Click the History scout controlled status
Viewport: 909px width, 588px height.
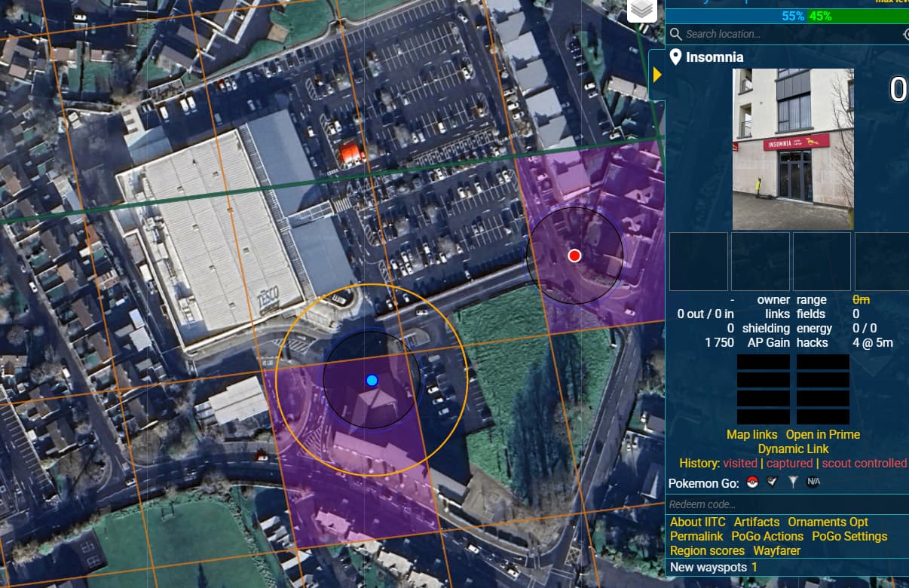(864, 463)
